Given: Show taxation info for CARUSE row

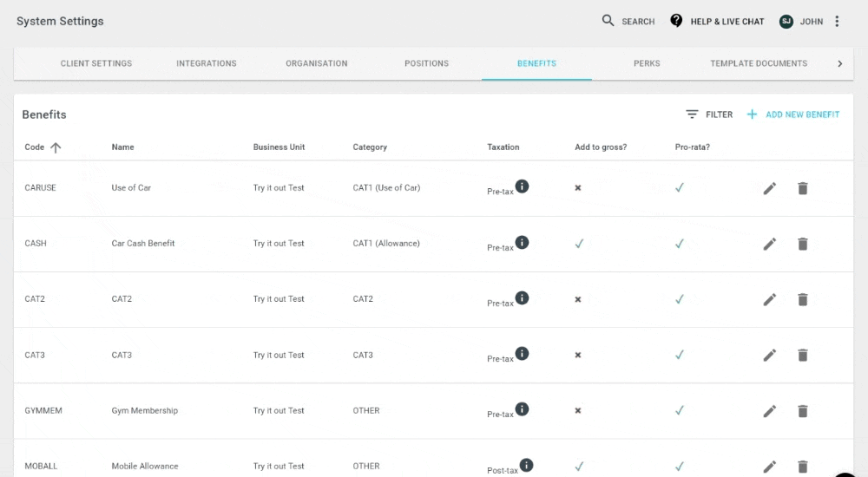Looking at the screenshot, I should click(x=522, y=186).
